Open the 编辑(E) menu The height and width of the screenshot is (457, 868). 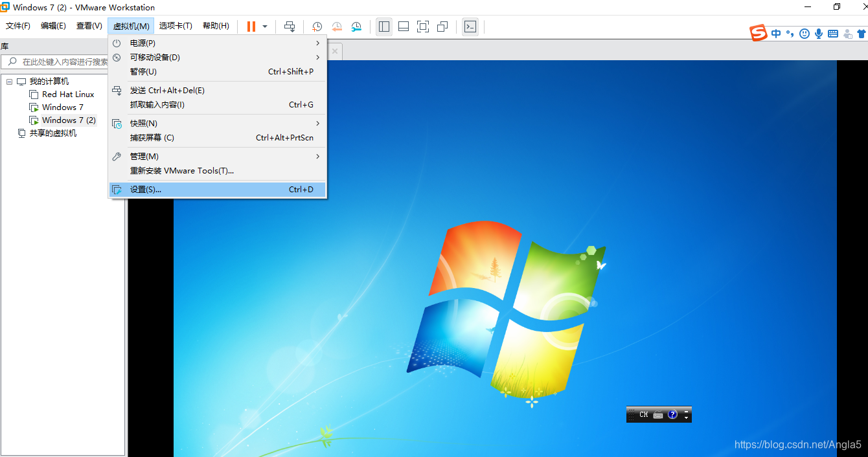(53, 26)
